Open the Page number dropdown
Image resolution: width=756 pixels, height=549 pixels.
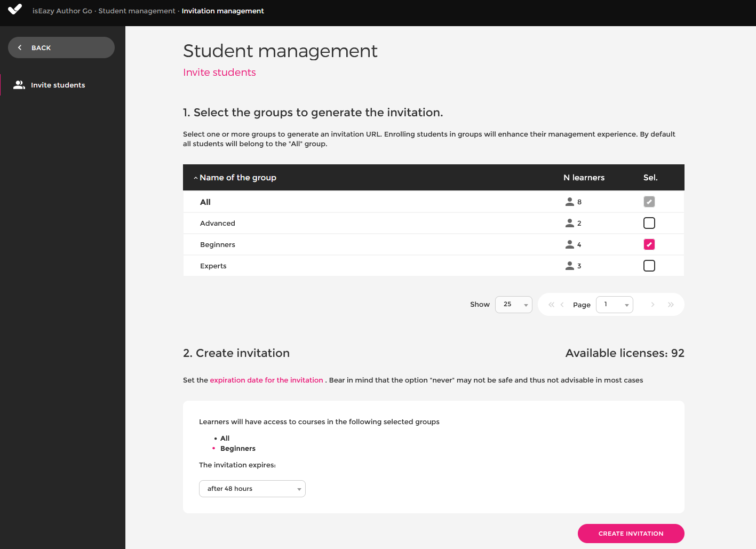(614, 305)
